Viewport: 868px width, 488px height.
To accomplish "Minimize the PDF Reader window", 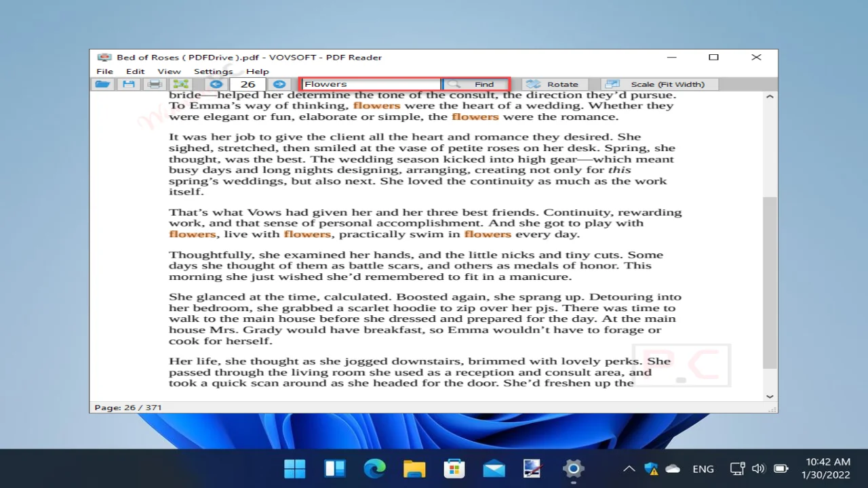I will click(x=671, y=58).
